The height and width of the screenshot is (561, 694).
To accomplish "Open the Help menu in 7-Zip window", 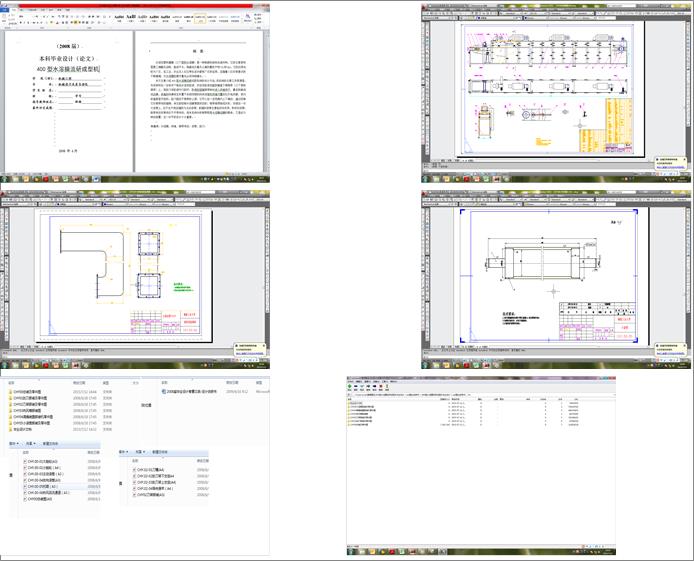I will click(393, 381).
